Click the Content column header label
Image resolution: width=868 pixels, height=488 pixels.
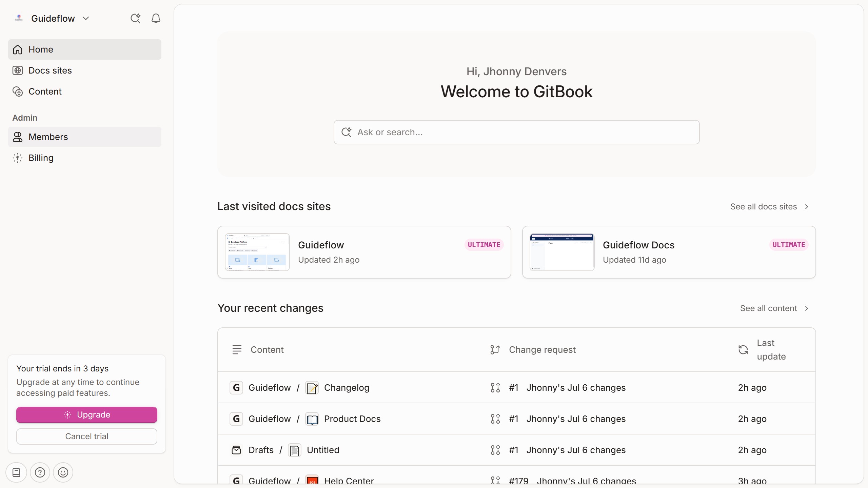(267, 350)
